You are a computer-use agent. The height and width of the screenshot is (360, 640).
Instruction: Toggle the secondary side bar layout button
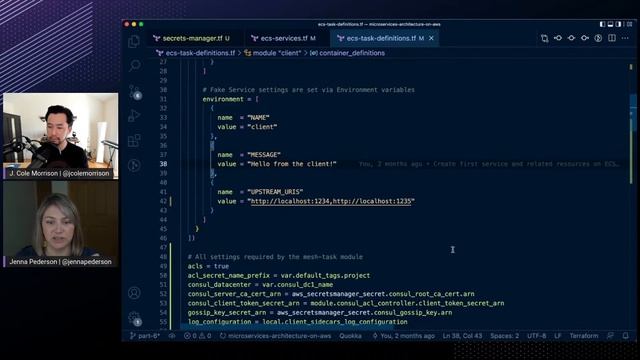(x=619, y=24)
